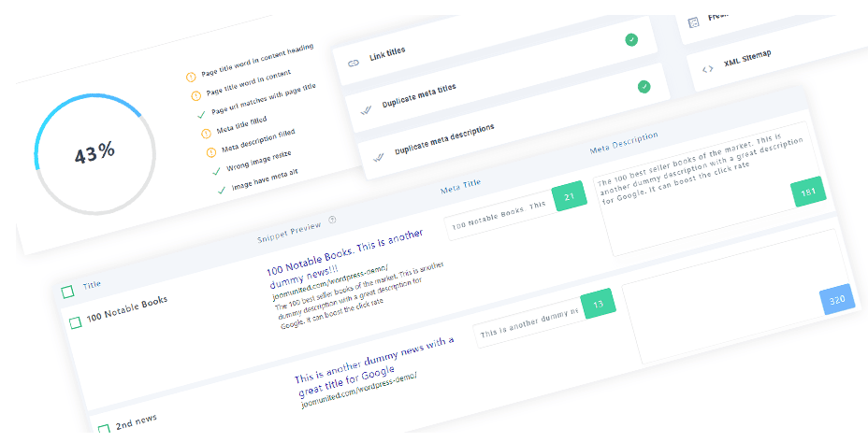This screenshot has width=868, height=442.
Task: Click double-check icon beside Duplicate meta titles
Action: [x=366, y=110]
